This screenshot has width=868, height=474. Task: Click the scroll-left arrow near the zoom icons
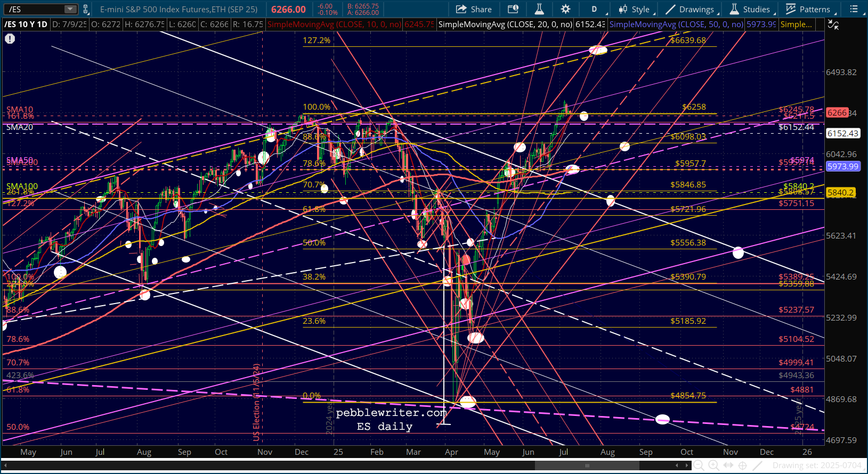[x=677, y=465]
